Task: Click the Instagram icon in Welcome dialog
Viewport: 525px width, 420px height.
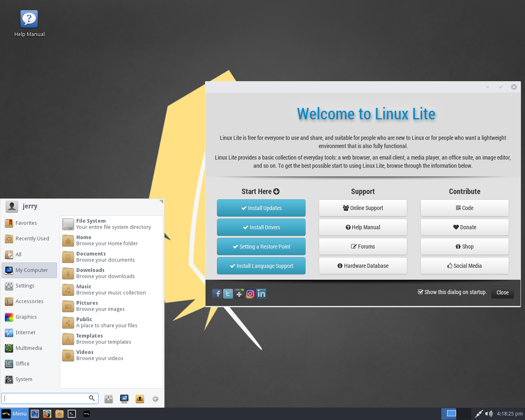Action: point(250,293)
